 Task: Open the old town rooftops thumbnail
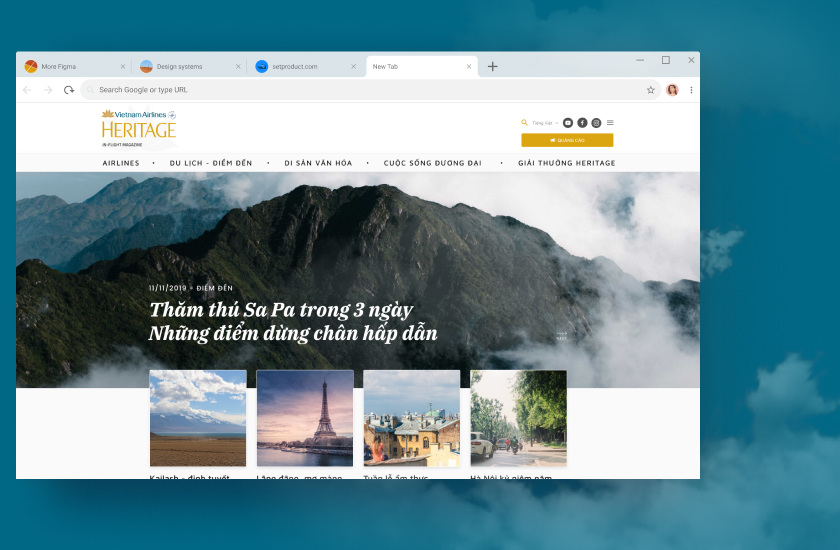click(411, 418)
